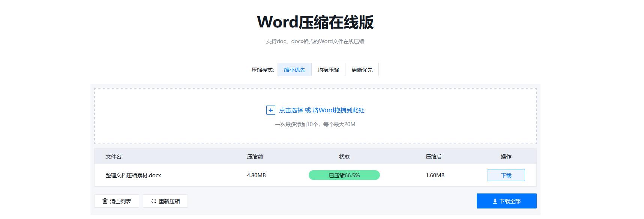Click the 文件名 column header
Image resolution: width=644 pixels, height=219 pixels.
(113, 157)
